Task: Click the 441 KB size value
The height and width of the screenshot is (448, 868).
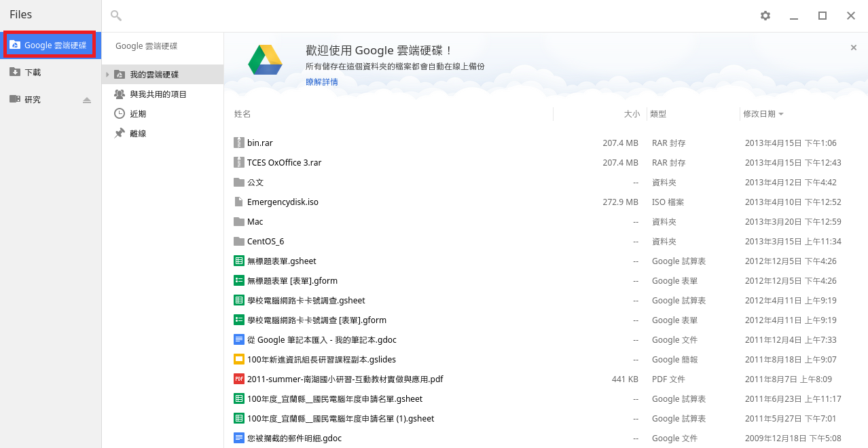Action: click(x=626, y=379)
